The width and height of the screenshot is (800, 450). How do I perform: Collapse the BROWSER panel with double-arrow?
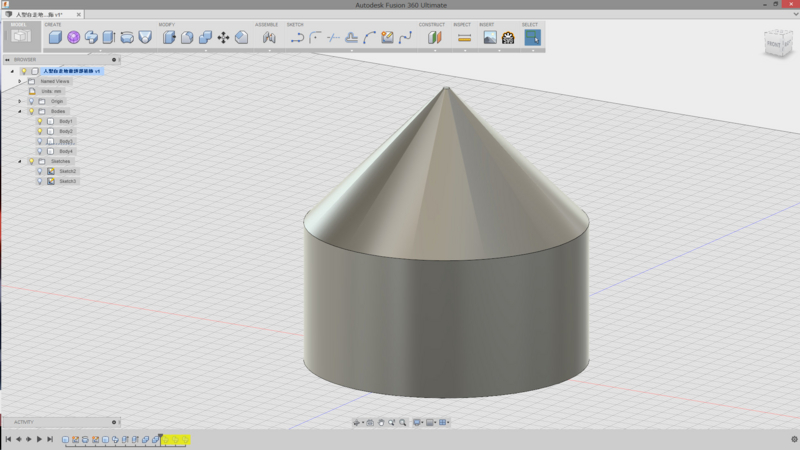click(x=7, y=60)
